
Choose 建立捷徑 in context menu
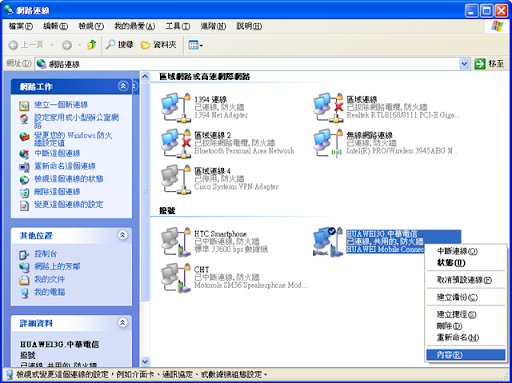(x=466, y=314)
